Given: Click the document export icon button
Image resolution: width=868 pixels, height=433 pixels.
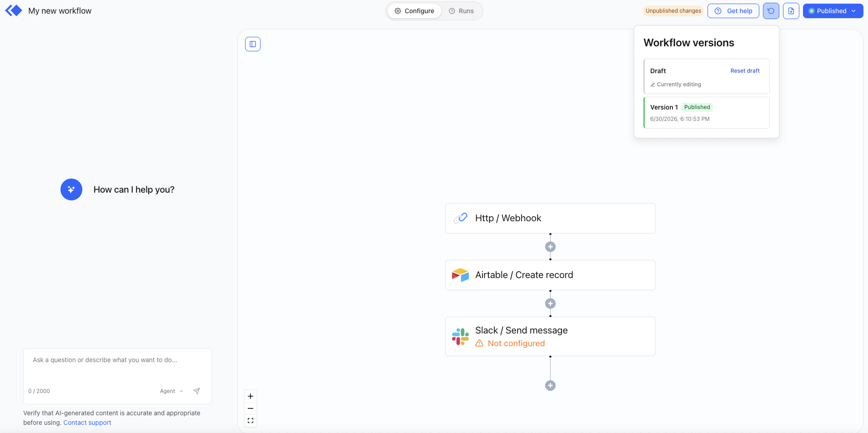Looking at the screenshot, I should (x=791, y=11).
